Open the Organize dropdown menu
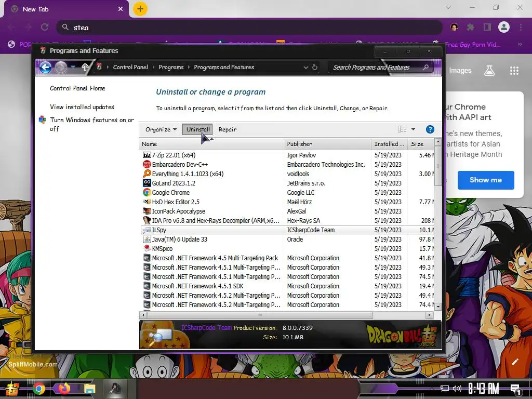Image resolution: width=532 pixels, height=399 pixels. (161, 129)
